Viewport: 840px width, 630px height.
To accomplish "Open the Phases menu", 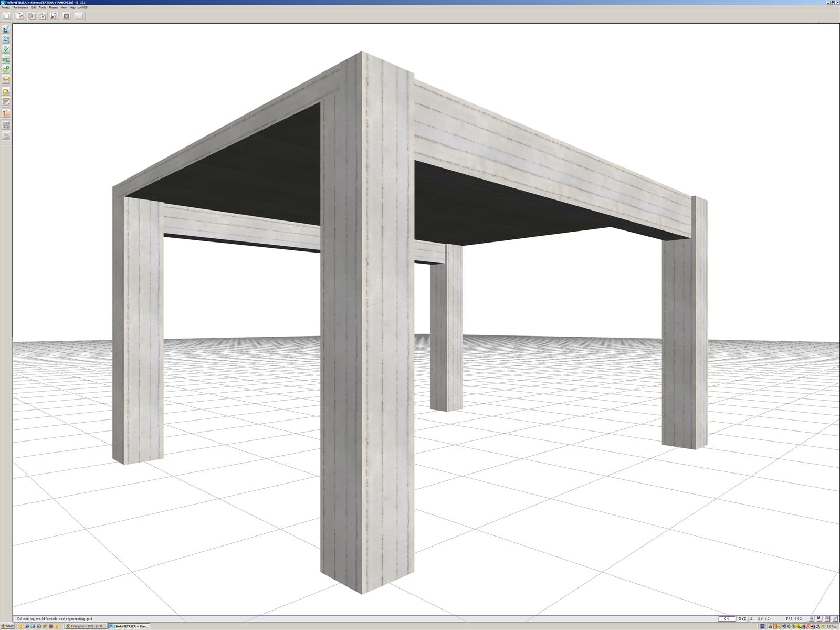I will 53,8.
